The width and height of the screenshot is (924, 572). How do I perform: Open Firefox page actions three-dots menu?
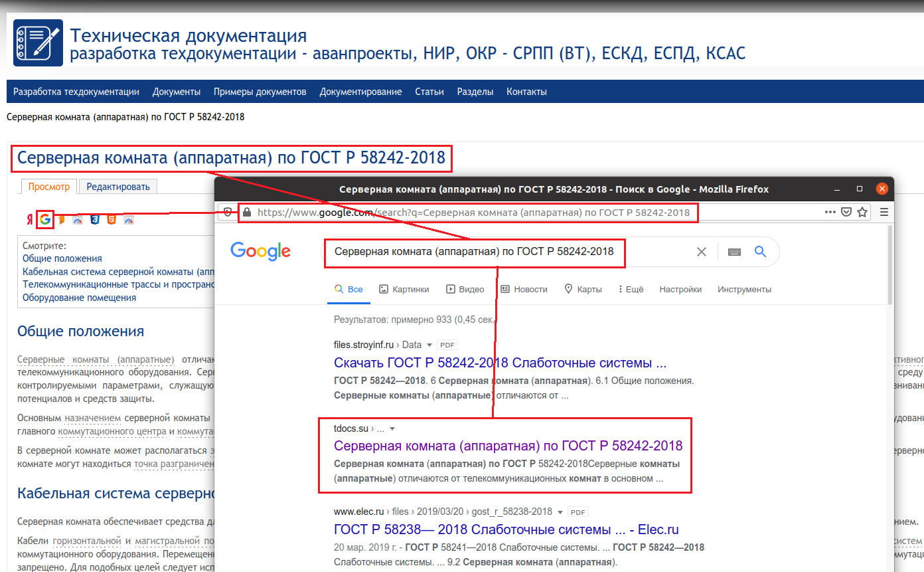click(830, 213)
